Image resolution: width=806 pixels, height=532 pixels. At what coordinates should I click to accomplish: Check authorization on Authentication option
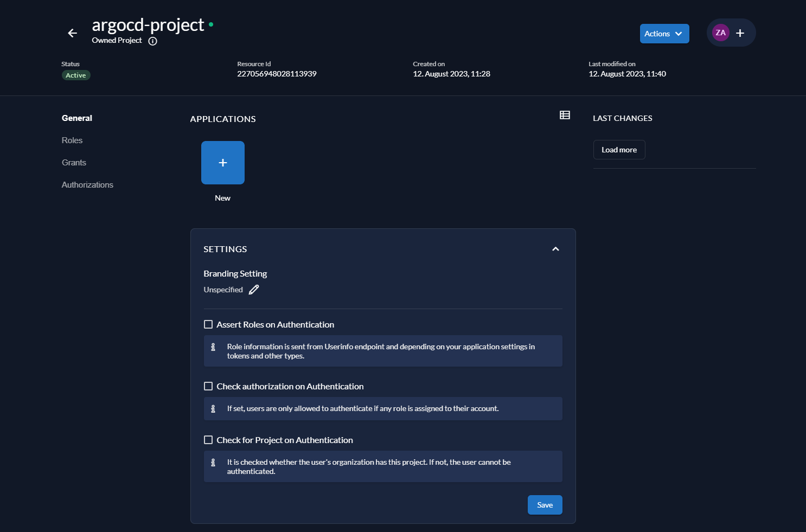click(208, 386)
